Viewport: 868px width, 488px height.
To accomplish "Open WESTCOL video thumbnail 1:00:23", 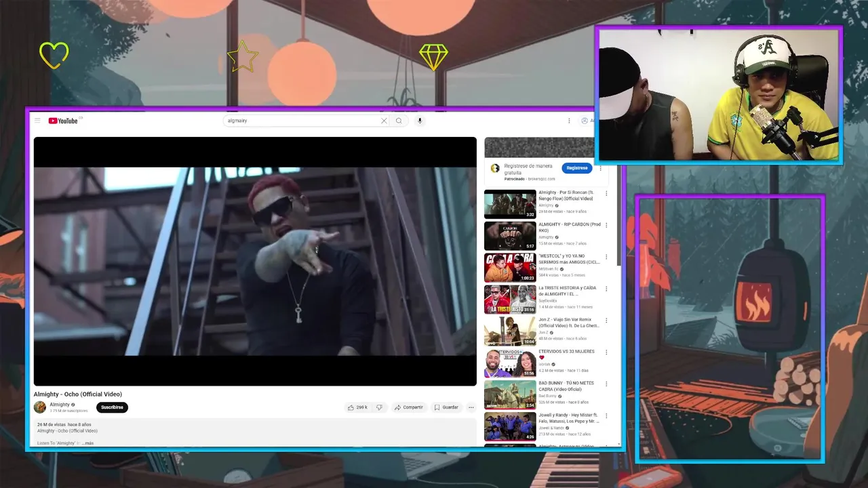I will coord(510,268).
